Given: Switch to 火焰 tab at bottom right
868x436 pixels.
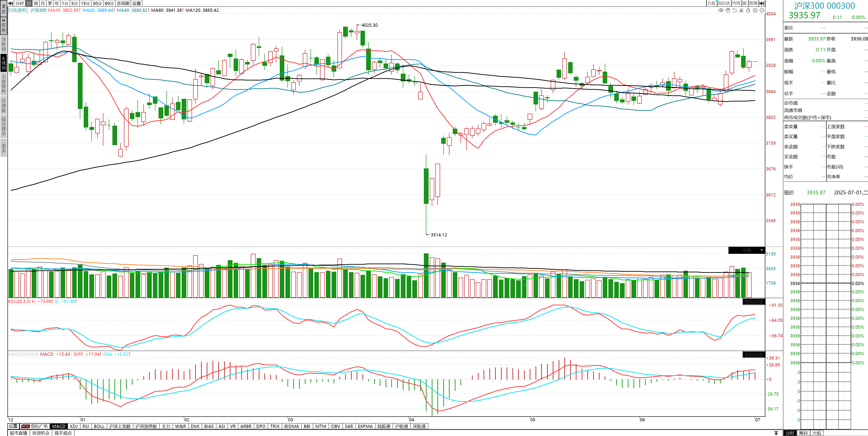Looking at the screenshot, I should pyautogui.click(x=817, y=433).
